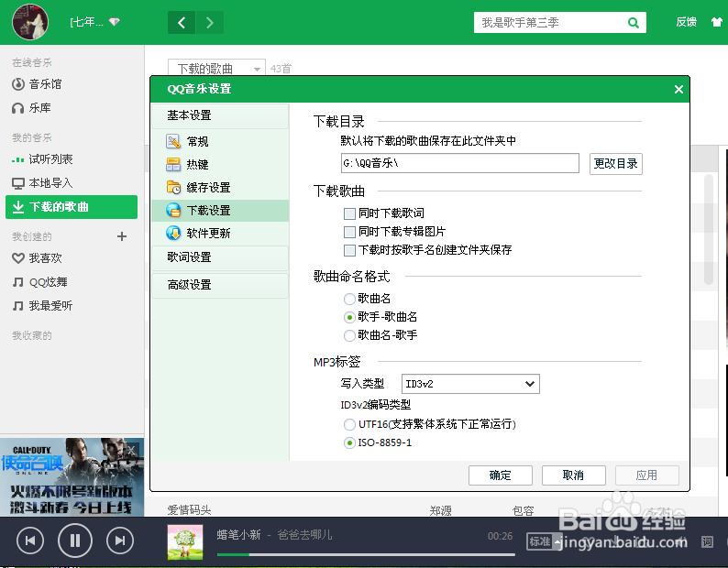The height and width of the screenshot is (568, 728).
Task: Go forward with the right arrow
Action: [x=210, y=22]
